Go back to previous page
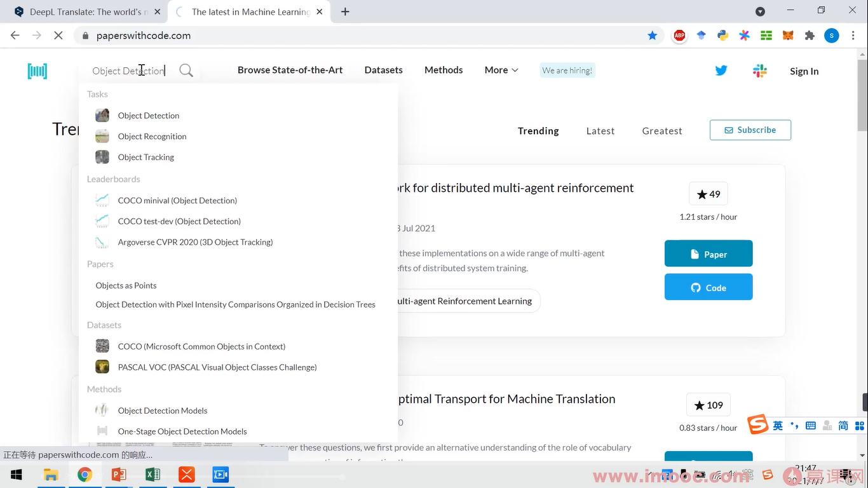 pos(15,36)
